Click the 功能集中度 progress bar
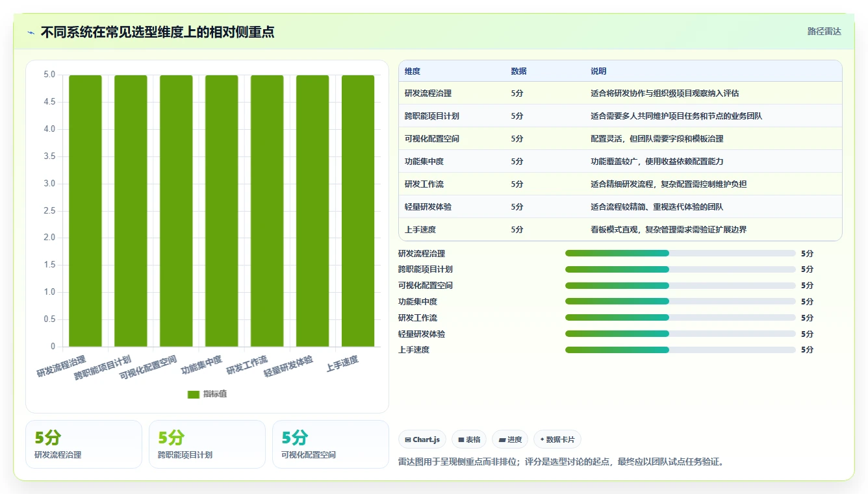This screenshot has width=868, height=494. pyautogui.click(x=680, y=301)
